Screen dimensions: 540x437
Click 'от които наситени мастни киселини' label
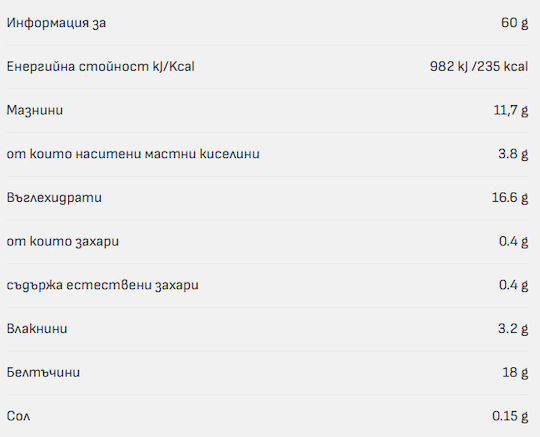pos(133,154)
